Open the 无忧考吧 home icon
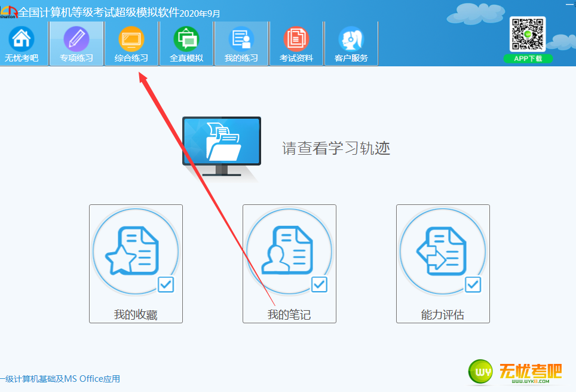The height and width of the screenshot is (392, 576). pyautogui.click(x=23, y=39)
